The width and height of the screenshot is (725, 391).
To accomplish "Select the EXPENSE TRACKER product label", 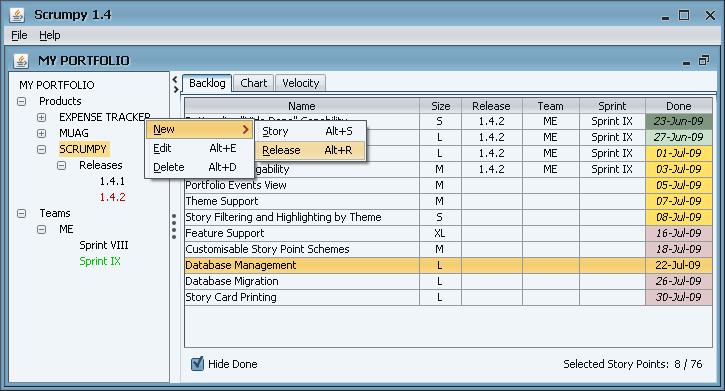I will pos(104,117).
